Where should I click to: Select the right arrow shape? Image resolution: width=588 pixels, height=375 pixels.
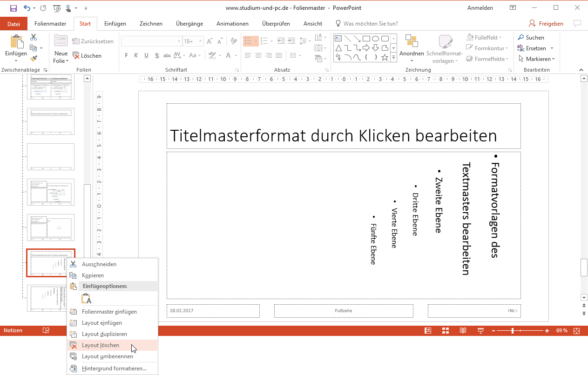tap(366, 48)
